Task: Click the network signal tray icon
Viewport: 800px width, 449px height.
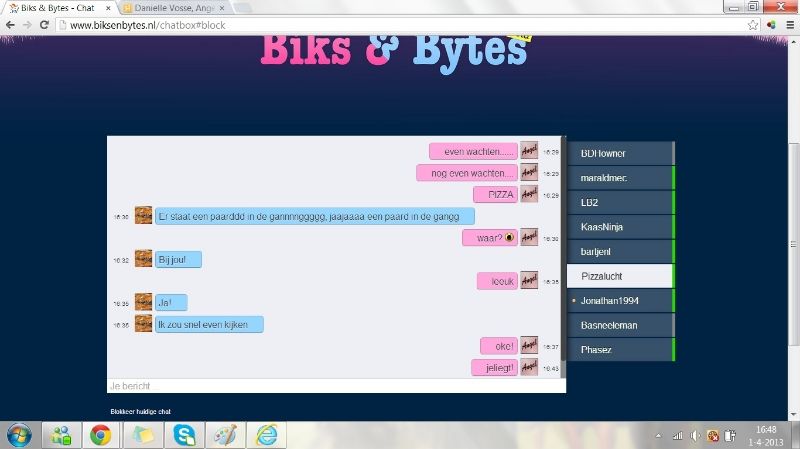Action: point(678,436)
